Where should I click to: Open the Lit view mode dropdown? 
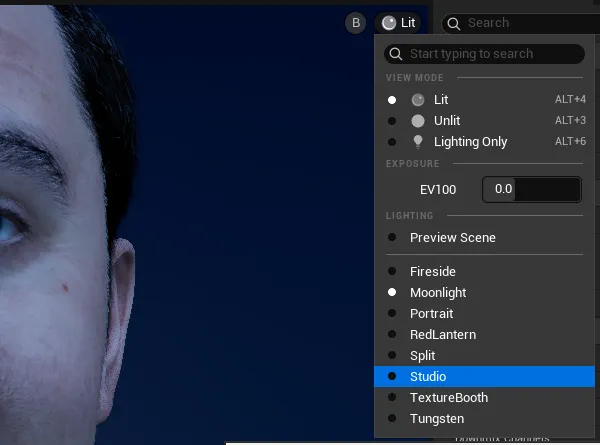(x=398, y=23)
